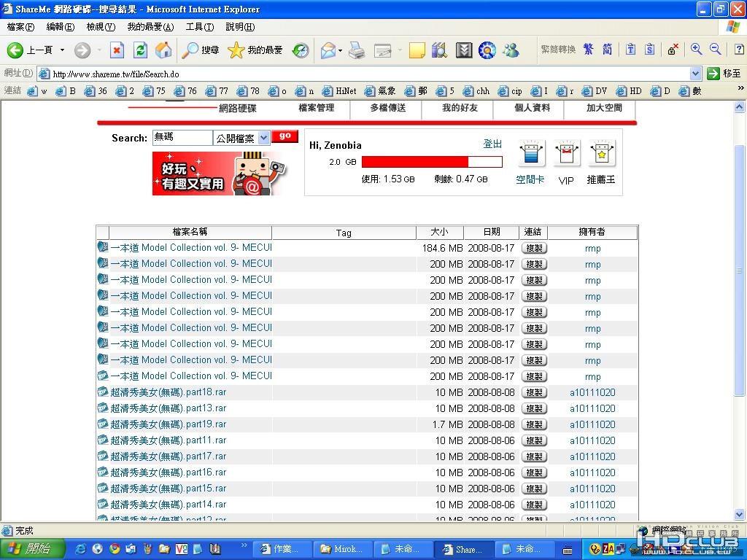Open the 公開檔案 search scope dropdown

click(264, 138)
